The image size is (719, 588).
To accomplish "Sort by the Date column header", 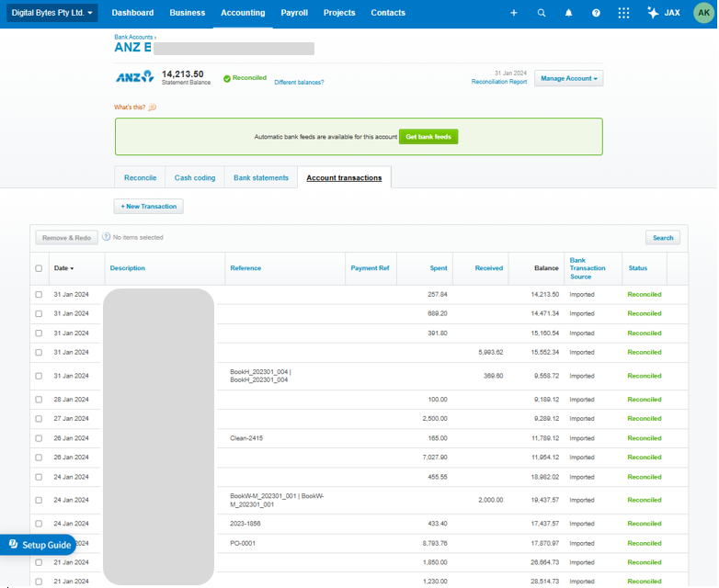I will pos(63,268).
